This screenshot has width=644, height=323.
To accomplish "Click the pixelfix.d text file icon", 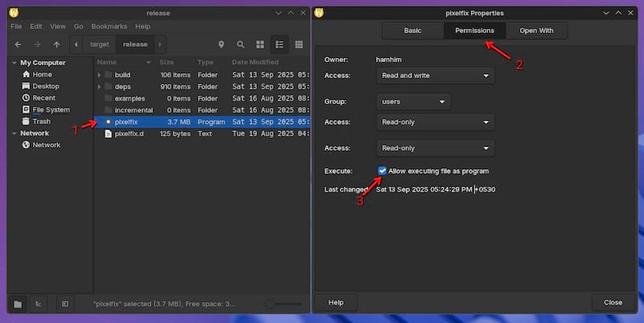I will (x=108, y=134).
